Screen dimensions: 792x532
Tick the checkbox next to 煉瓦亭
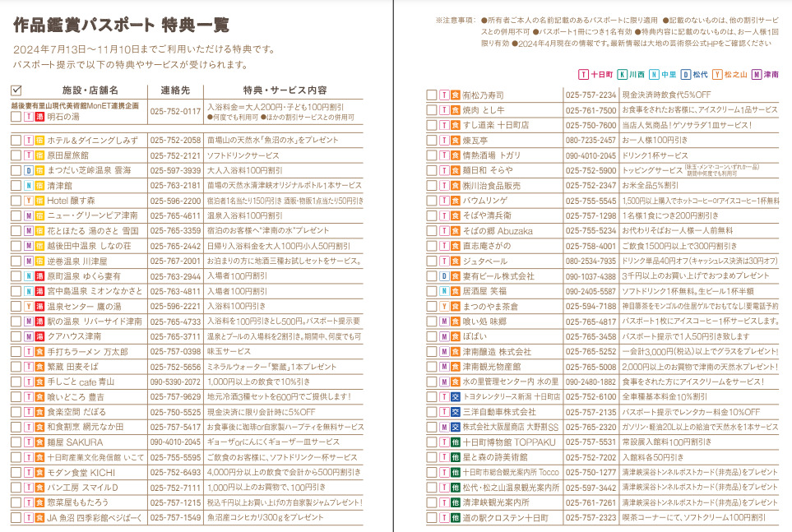point(431,141)
